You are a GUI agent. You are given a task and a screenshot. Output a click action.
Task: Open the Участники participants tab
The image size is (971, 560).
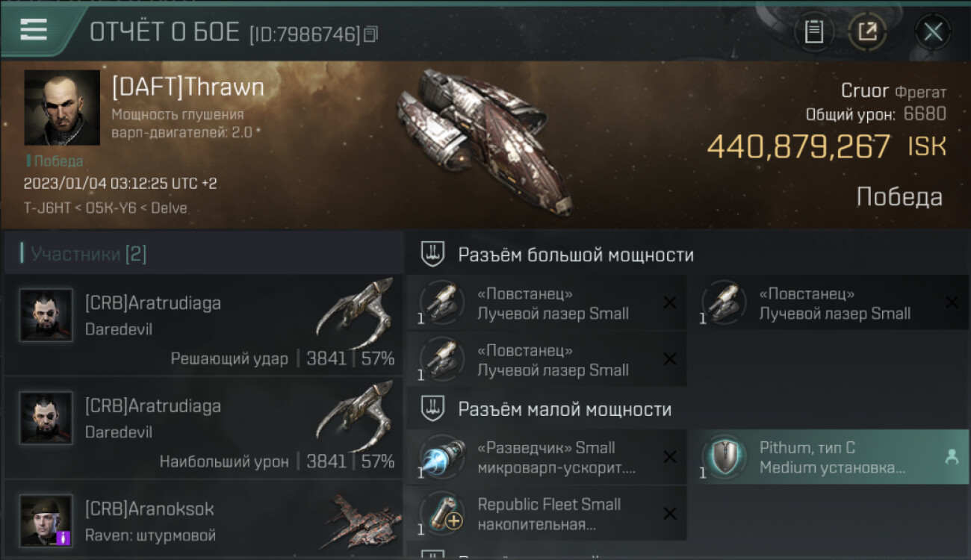83,254
